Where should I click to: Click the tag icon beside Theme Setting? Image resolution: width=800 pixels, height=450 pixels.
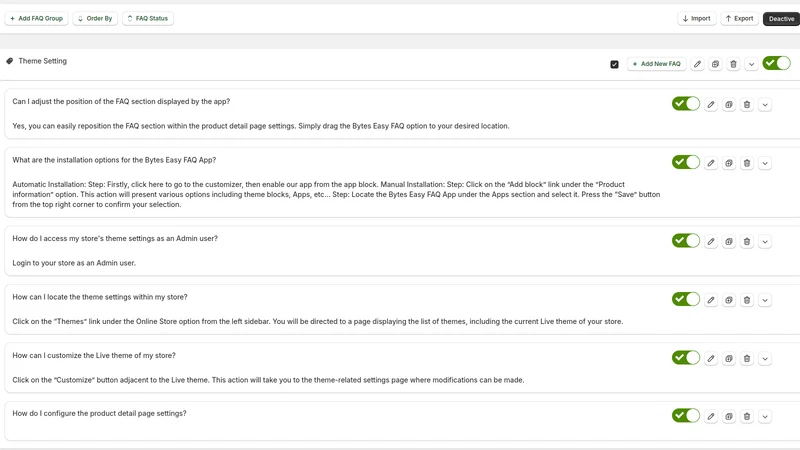[x=9, y=61]
